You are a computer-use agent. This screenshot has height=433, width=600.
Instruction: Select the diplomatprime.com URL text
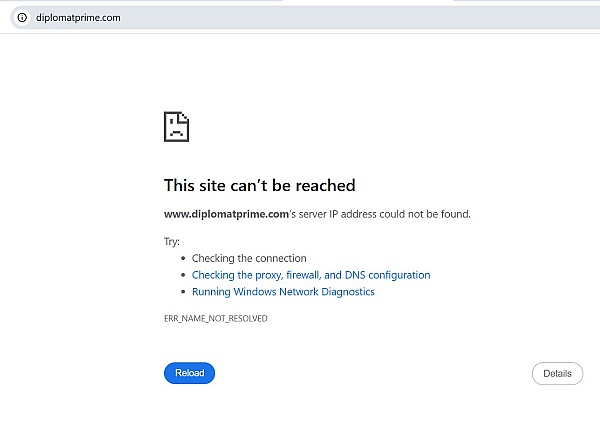point(78,18)
